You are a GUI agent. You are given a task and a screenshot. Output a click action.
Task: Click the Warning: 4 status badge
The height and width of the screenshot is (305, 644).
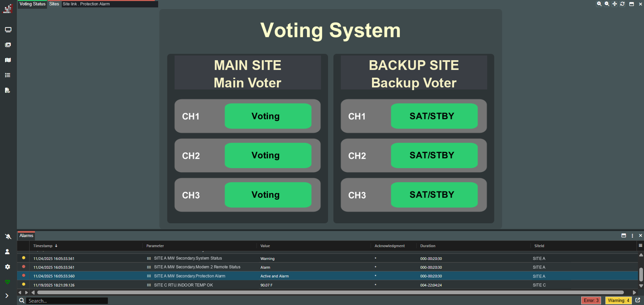click(618, 300)
